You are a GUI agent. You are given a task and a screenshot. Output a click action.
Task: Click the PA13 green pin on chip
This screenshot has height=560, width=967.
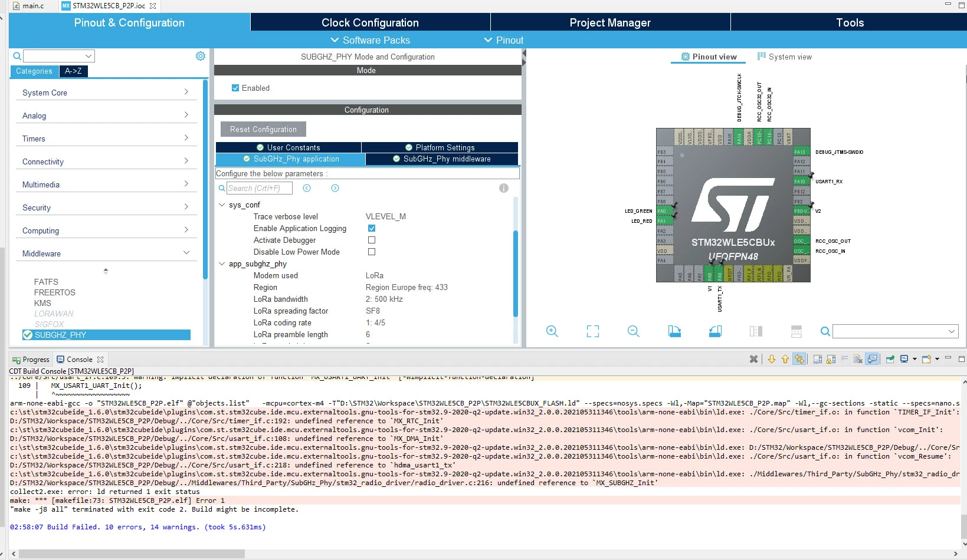[x=801, y=152]
